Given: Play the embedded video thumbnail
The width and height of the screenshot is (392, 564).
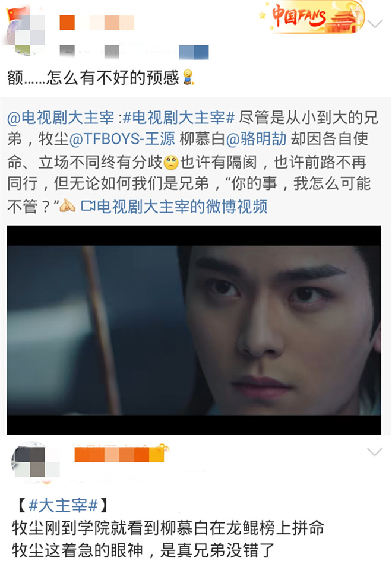Looking at the screenshot, I should pos(194,330).
